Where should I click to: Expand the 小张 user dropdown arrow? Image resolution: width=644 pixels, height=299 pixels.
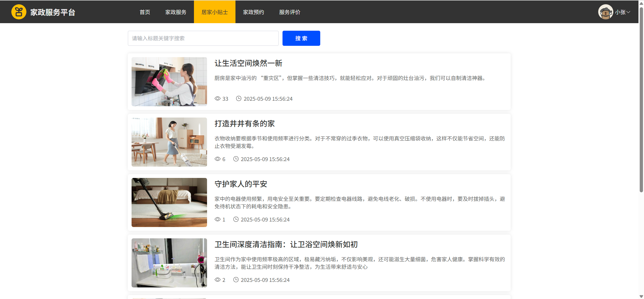628,12
